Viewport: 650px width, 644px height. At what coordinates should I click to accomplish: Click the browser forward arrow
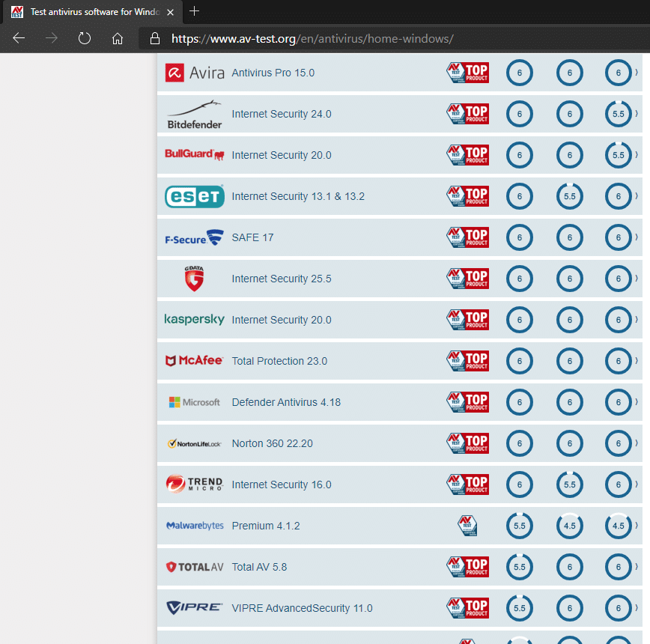tap(52, 38)
